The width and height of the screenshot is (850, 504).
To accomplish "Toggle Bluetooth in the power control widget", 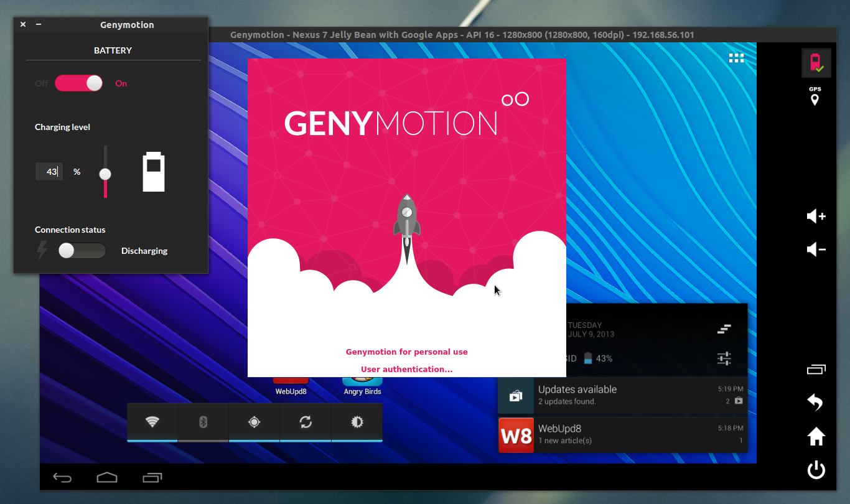I will pos(203,422).
